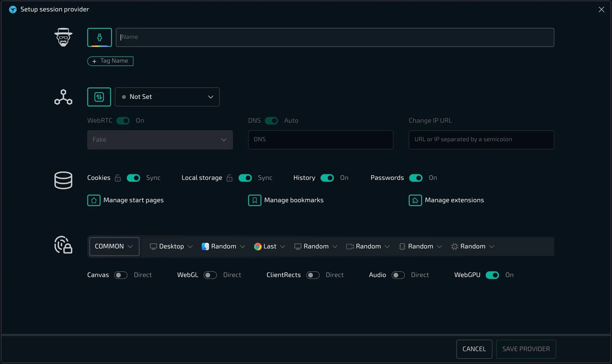Click the proxy connection type icon button
This screenshot has height=364, width=612.
coord(99,97)
